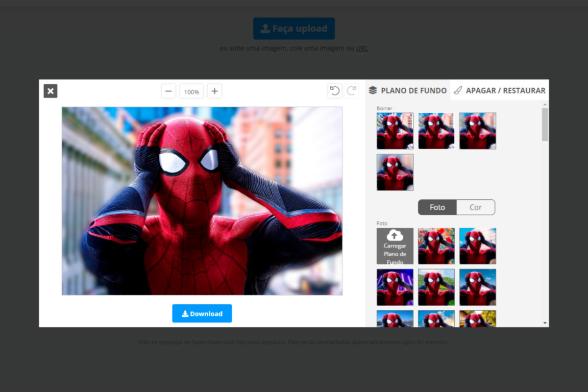Screen dimensions: 588x392
Task: Click the panel scroll down arrow
Action: pyautogui.click(x=545, y=323)
